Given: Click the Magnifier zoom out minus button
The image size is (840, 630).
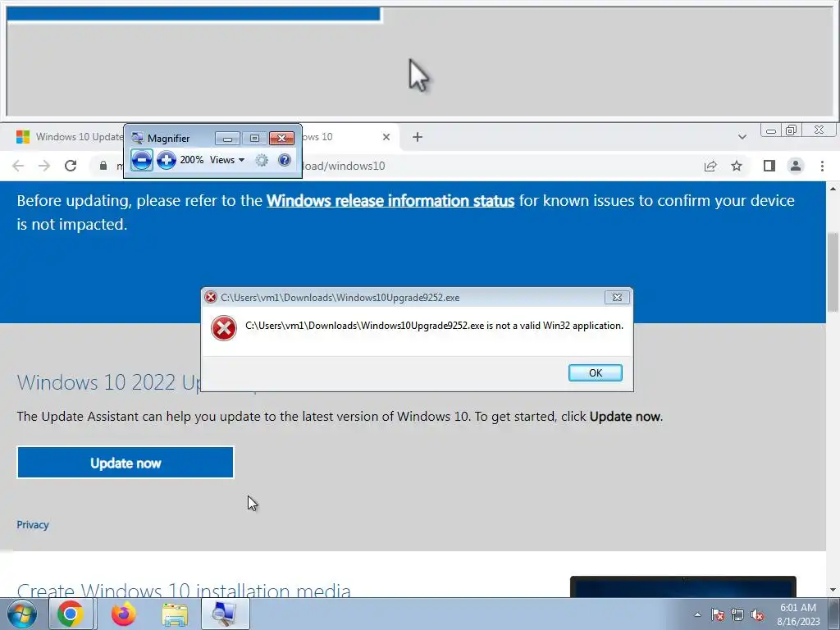Looking at the screenshot, I should click(141, 160).
